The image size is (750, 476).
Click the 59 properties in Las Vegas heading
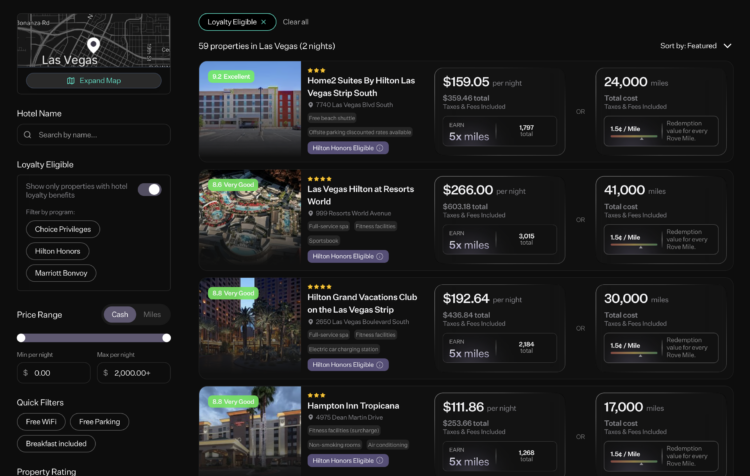267,46
